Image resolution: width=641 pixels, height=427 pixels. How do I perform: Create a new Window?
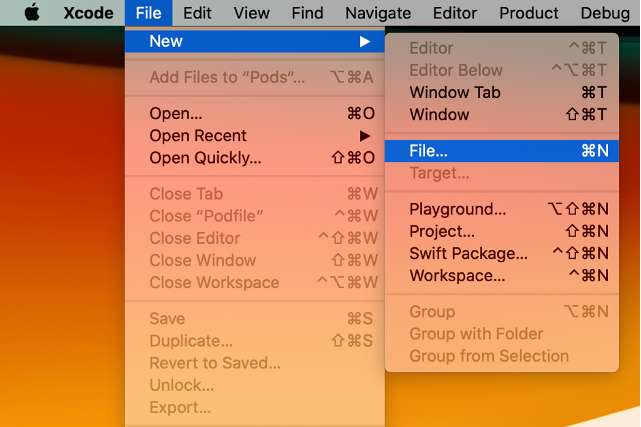point(502,114)
